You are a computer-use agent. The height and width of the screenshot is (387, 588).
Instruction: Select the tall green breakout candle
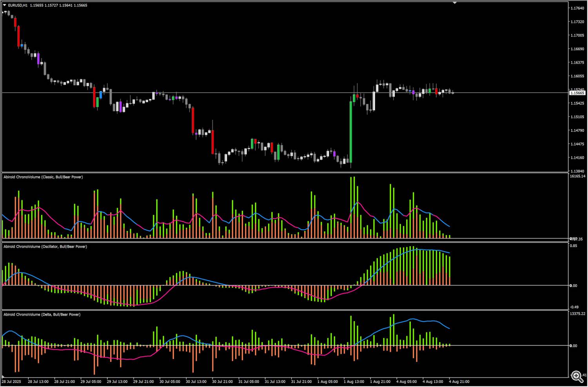[351, 131]
